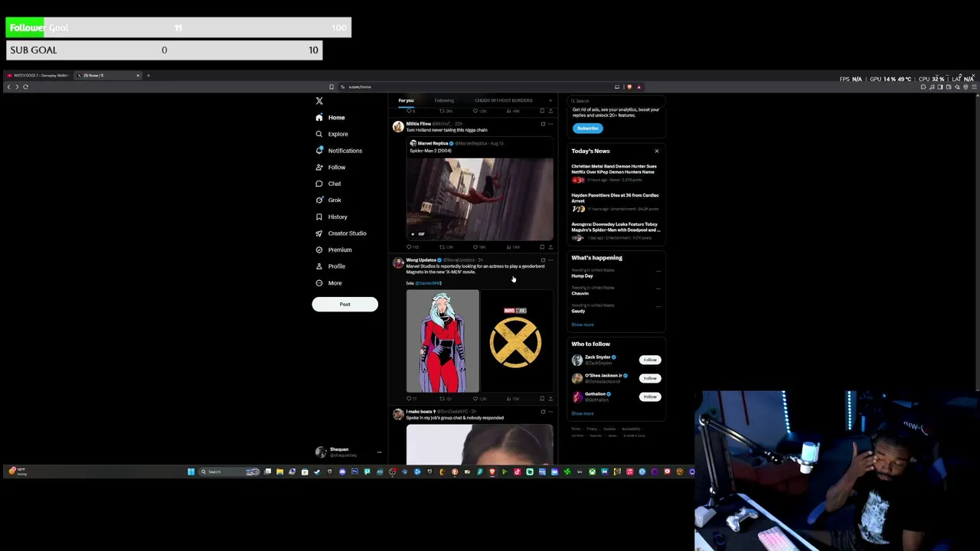Click the History bookmark icon in sidebar
Viewport: 980px width, 551px height.
coord(319,217)
